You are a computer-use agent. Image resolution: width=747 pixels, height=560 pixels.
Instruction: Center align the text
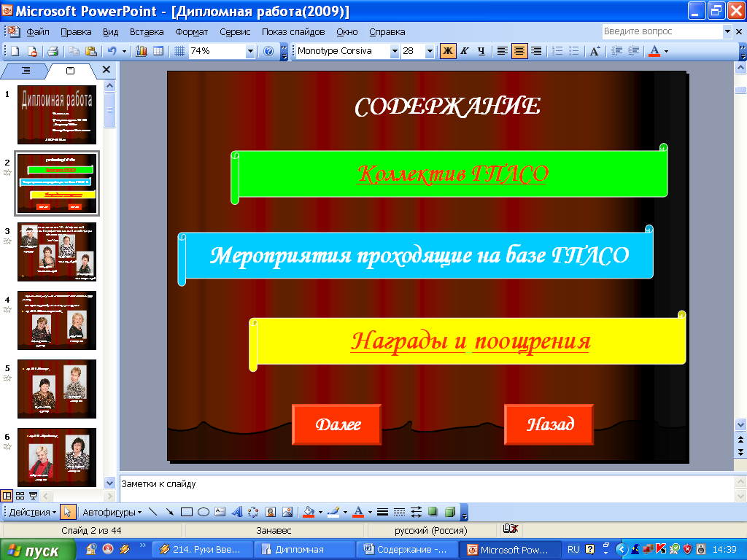pos(519,51)
